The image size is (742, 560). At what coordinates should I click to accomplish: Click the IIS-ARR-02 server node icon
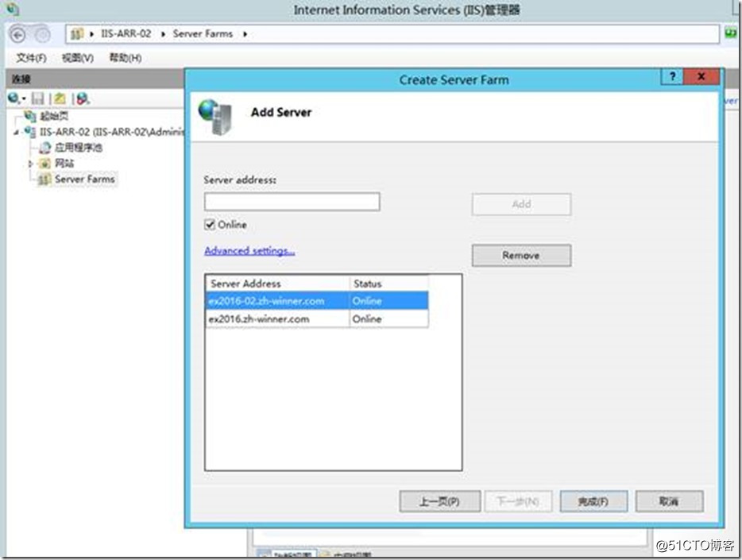30,132
